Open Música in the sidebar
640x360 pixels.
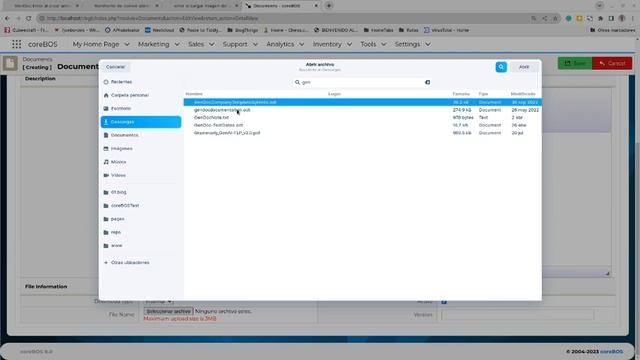(x=141, y=162)
